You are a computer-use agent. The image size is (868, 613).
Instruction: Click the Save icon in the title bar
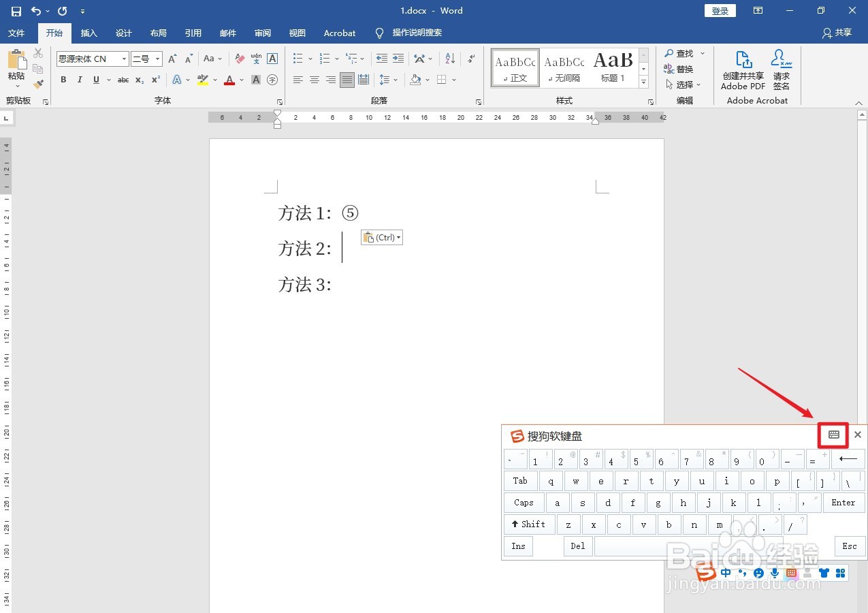pos(16,11)
